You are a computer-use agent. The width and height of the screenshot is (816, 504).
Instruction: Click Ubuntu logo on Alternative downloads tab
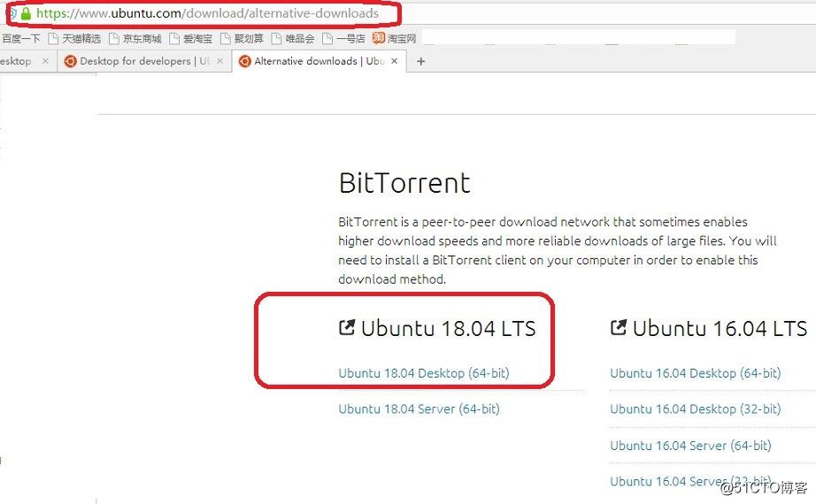click(x=244, y=61)
